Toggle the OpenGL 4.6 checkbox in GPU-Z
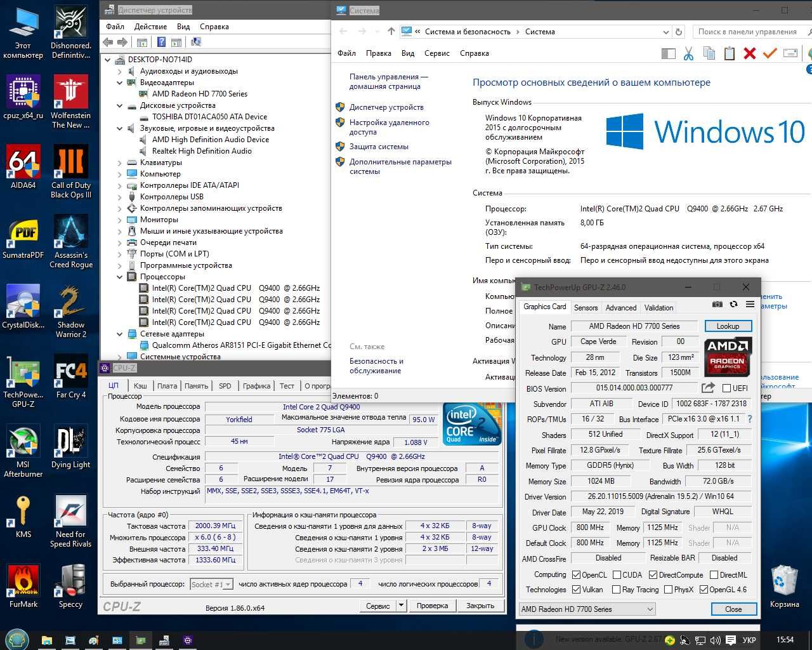This screenshot has width=812, height=650. [x=704, y=590]
